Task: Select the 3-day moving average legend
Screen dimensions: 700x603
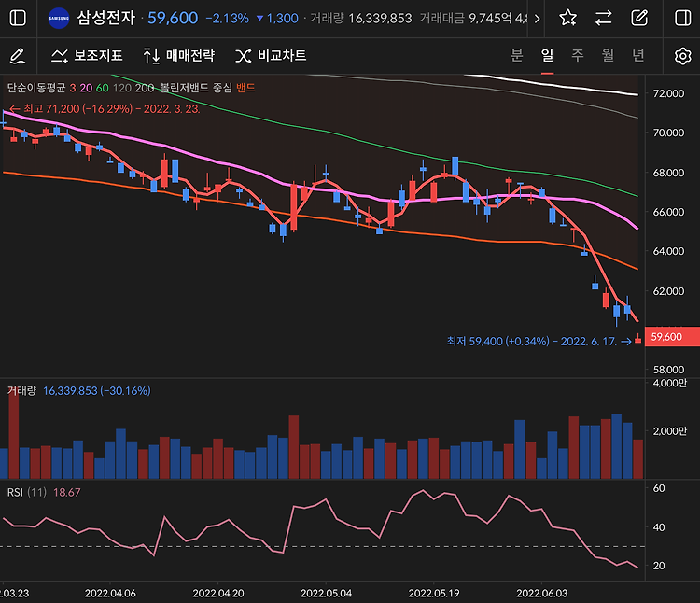Action: coord(73,88)
